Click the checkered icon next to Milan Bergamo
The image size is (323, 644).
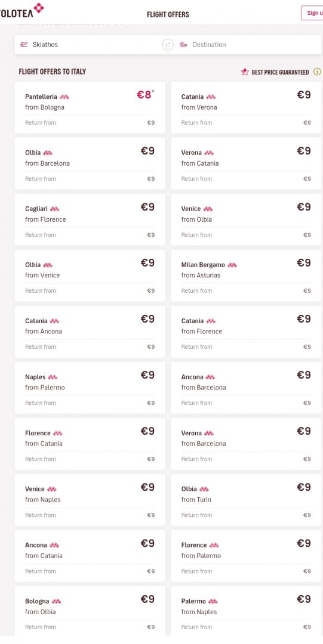(x=232, y=265)
